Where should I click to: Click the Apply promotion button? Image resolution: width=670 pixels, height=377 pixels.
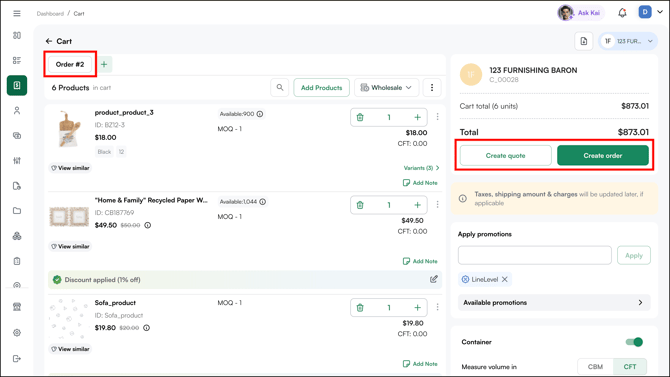click(x=634, y=256)
